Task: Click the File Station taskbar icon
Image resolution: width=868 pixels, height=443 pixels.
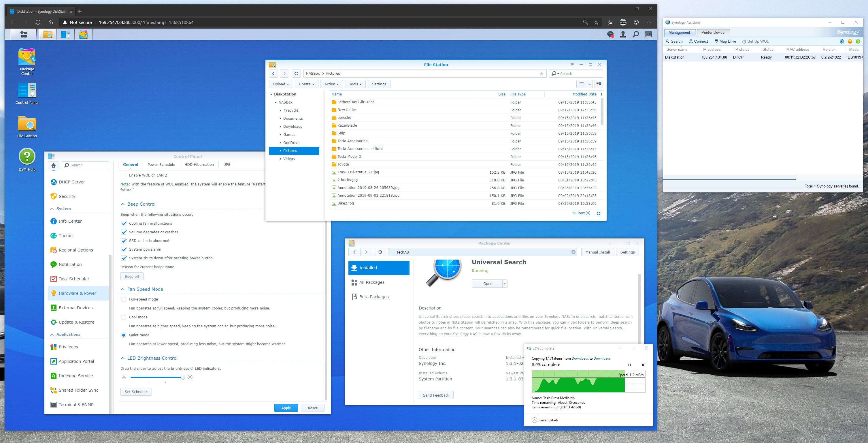Action: click(x=48, y=34)
